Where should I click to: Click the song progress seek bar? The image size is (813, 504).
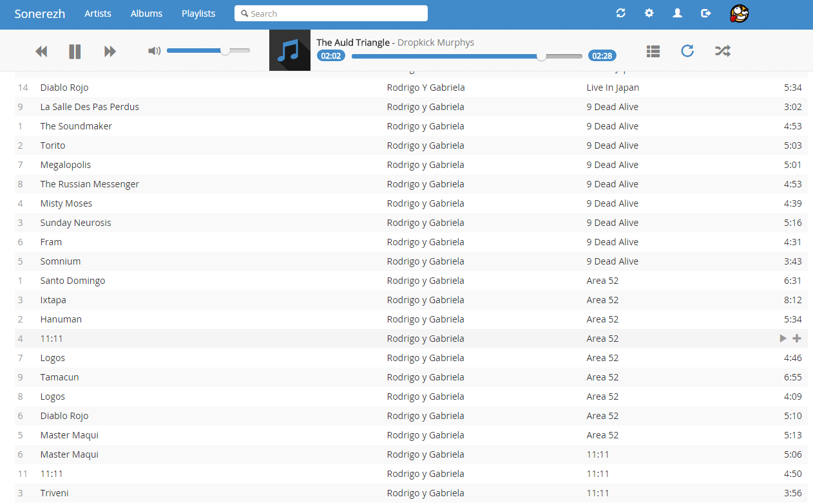pyautogui.click(x=467, y=56)
